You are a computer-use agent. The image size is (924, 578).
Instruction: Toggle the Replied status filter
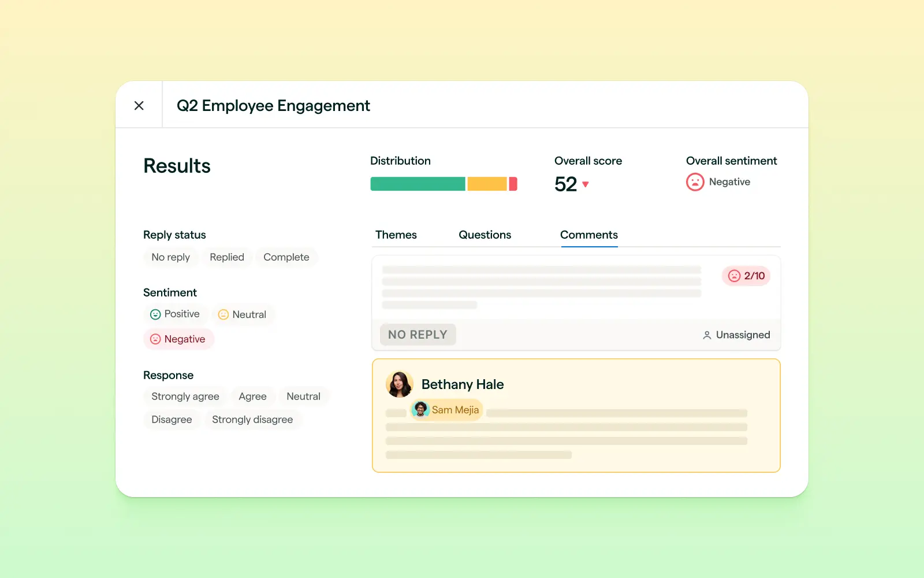226,257
